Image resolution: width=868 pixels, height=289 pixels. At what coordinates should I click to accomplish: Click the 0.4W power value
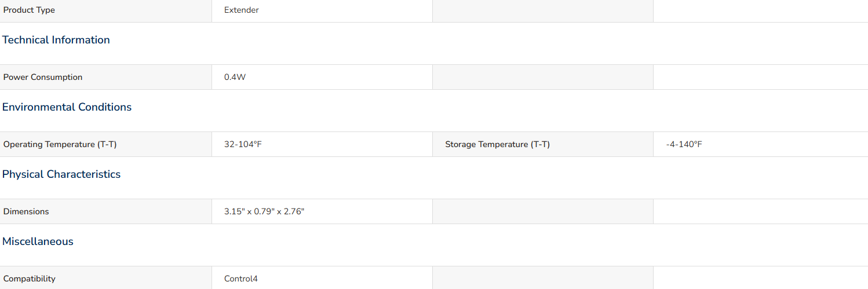(235, 77)
